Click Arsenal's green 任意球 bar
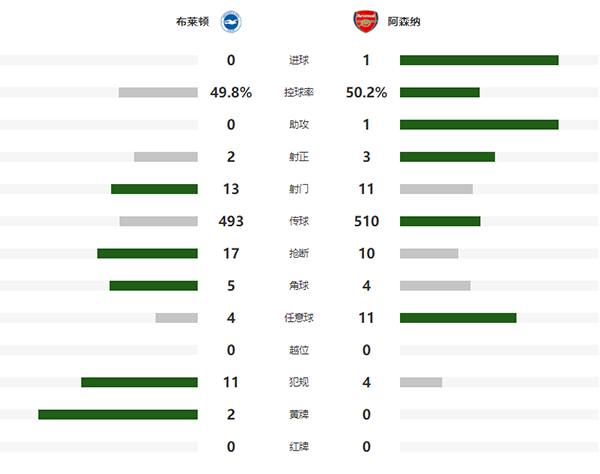 tap(458, 318)
